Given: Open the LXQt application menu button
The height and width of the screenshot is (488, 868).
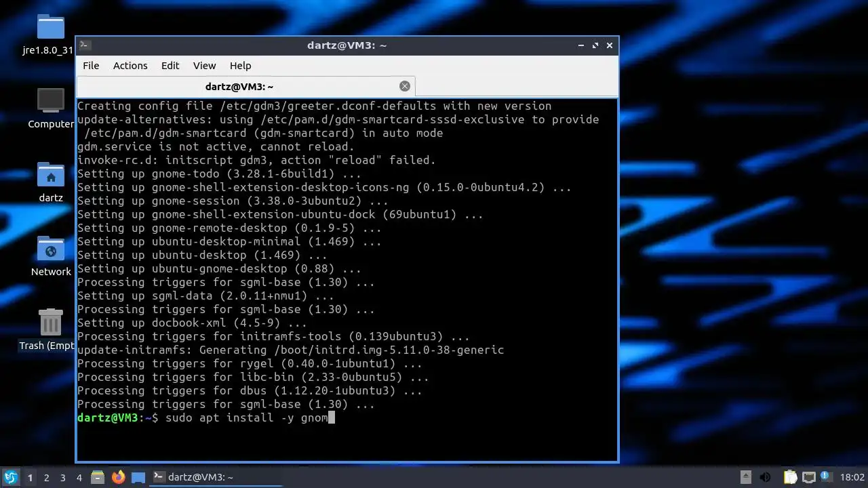Looking at the screenshot, I should click(x=10, y=477).
